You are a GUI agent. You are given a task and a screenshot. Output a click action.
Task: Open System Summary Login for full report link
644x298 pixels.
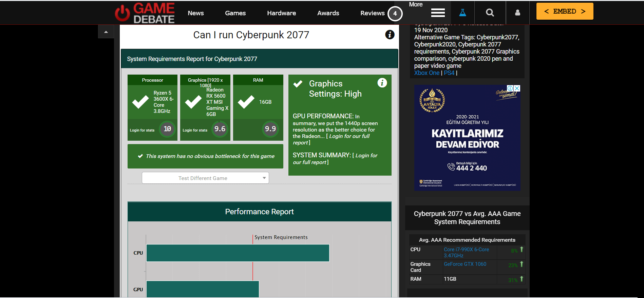click(x=335, y=159)
